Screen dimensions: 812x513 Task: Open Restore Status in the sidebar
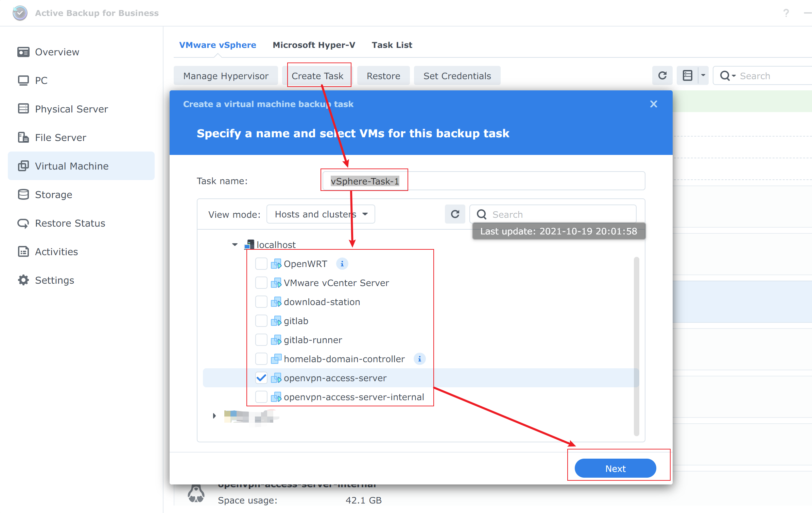point(70,223)
